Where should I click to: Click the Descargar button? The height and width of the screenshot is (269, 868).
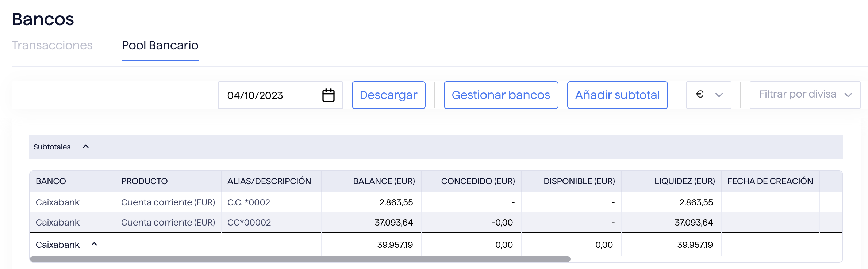point(388,95)
